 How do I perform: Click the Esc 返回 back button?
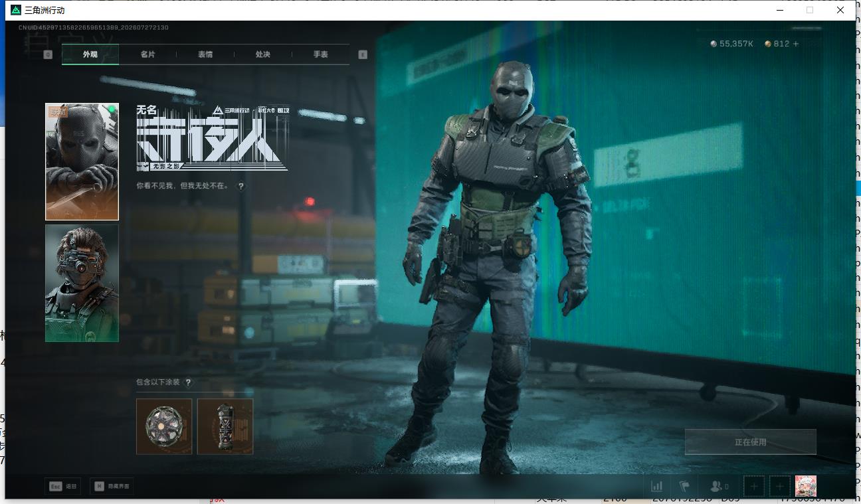tap(63, 486)
